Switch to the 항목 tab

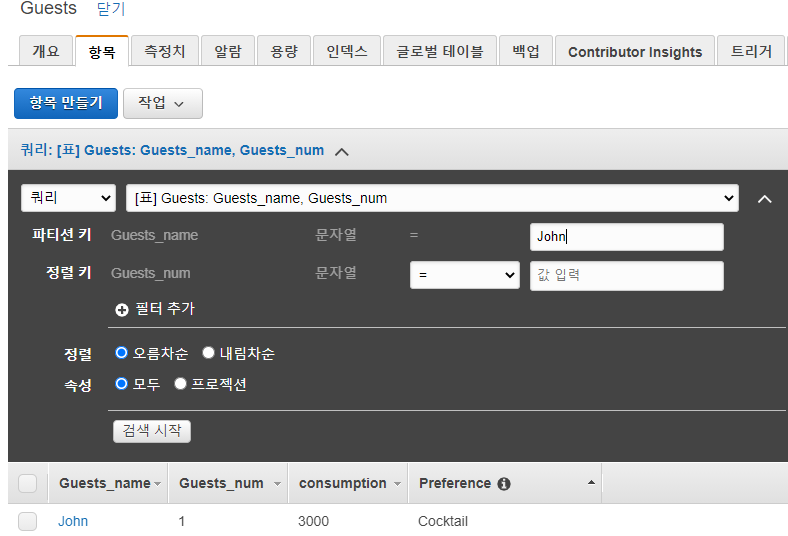pyautogui.click(x=102, y=51)
